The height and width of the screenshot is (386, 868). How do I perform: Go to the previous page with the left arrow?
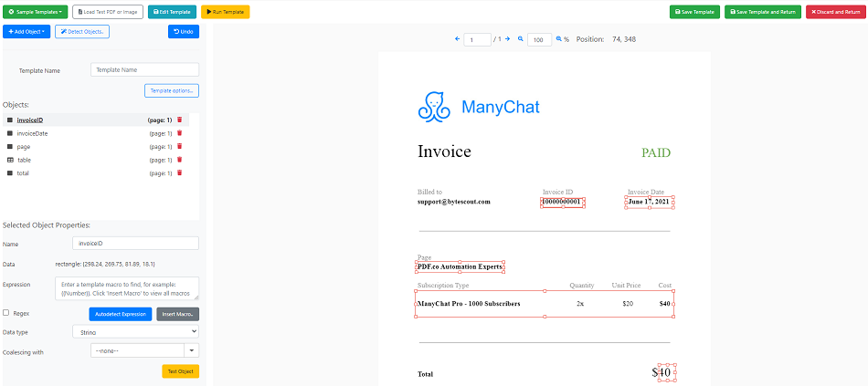pos(457,39)
